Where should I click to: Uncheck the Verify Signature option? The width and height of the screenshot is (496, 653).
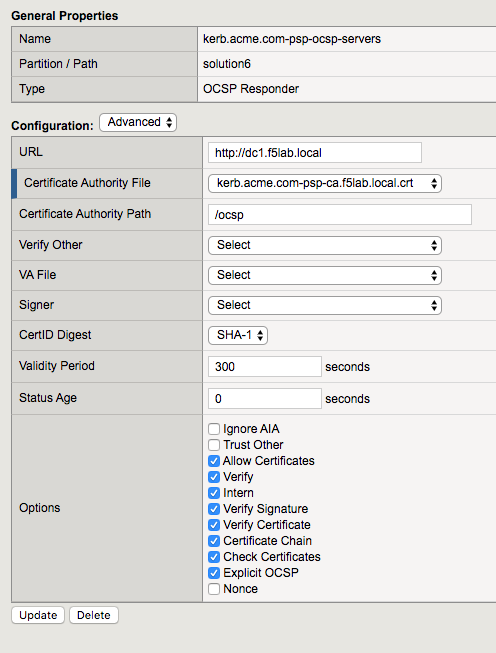coord(214,509)
